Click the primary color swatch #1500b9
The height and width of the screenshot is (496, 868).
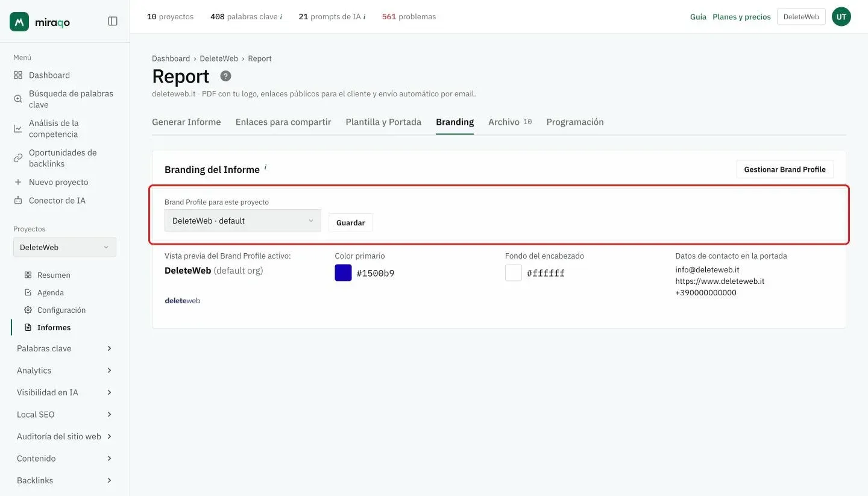(x=343, y=273)
